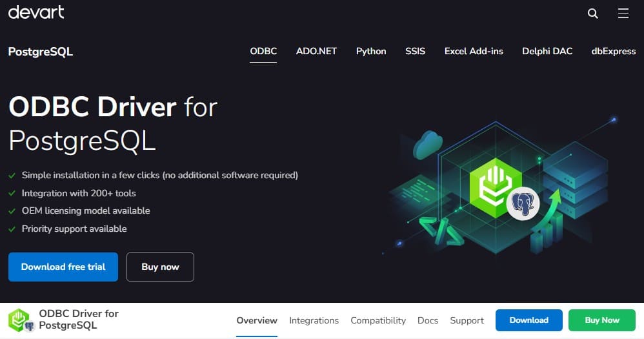Click 'Integration with 200+ tools' text
This screenshot has height=339, width=644.
79,193
